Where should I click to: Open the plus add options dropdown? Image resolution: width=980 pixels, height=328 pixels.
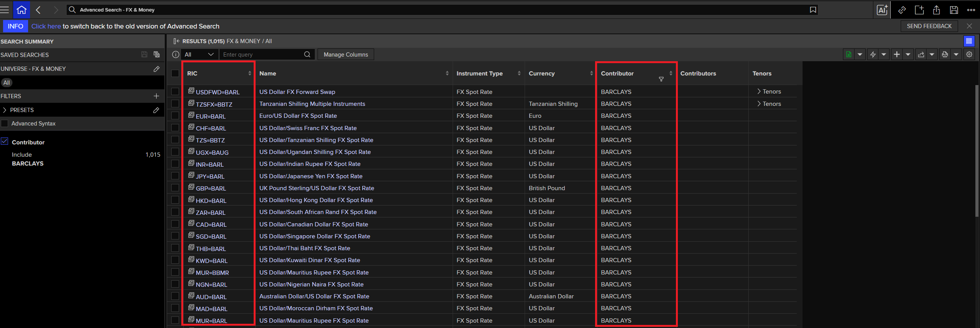point(908,55)
